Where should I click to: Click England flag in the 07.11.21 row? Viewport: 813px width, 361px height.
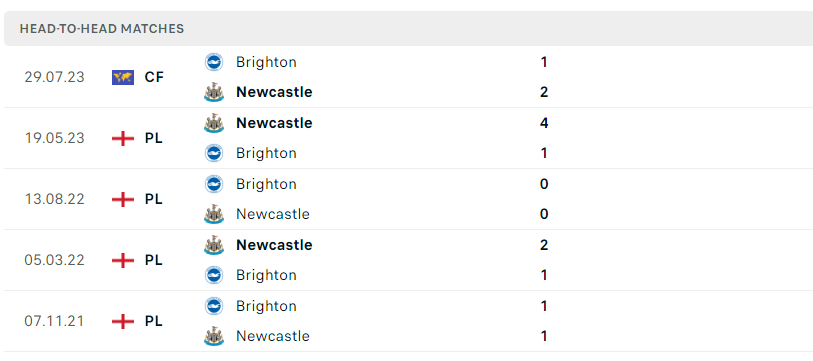click(123, 322)
